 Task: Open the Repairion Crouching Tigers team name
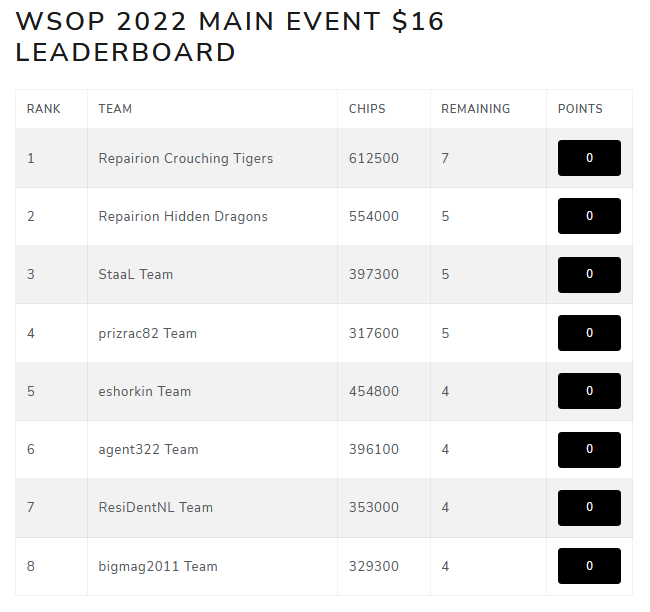point(185,158)
